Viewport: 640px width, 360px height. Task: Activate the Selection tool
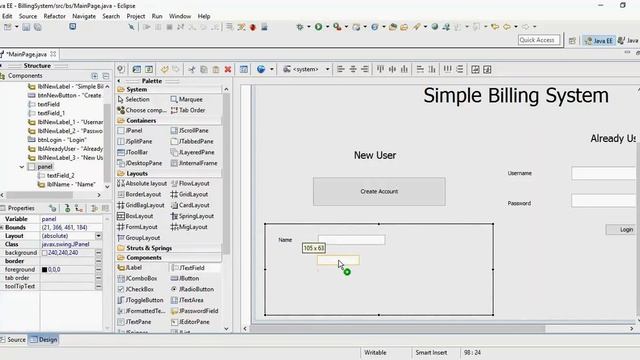point(133,99)
